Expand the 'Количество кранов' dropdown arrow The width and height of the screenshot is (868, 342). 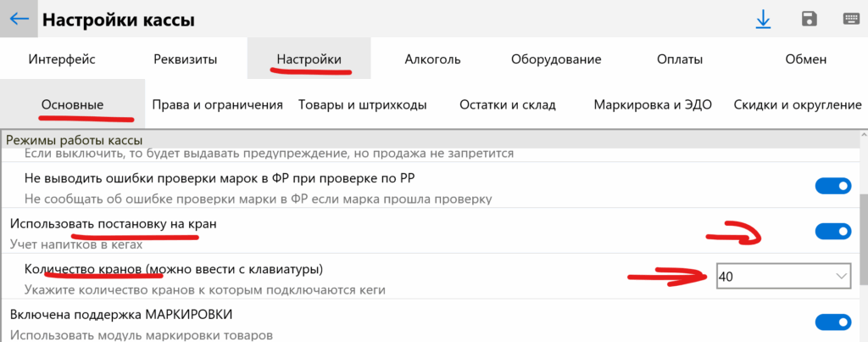click(841, 277)
